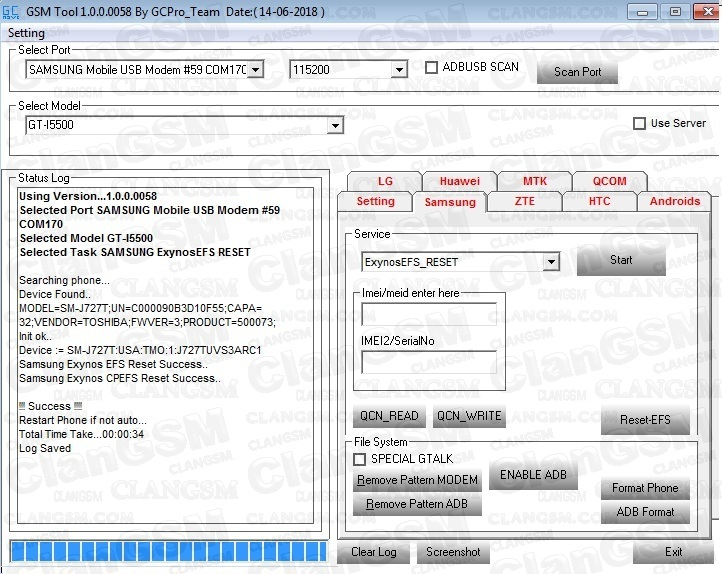The image size is (722, 574).
Task: Enable the SPECIAL GTALK checkbox
Action: [360, 459]
